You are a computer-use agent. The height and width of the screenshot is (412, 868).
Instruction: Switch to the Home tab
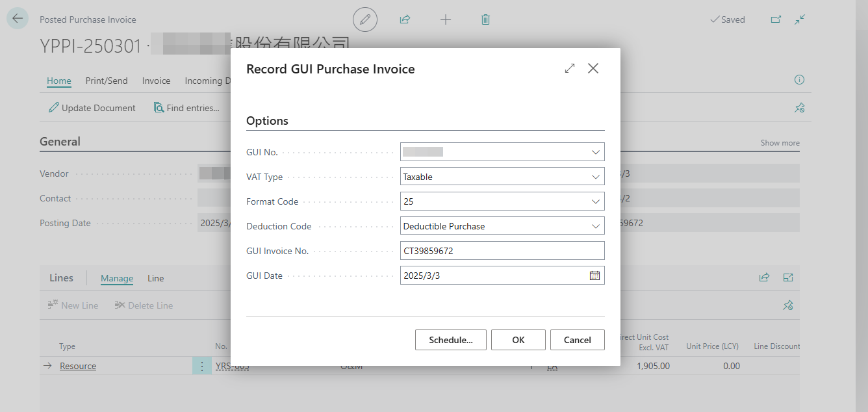[x=59, y=81]
